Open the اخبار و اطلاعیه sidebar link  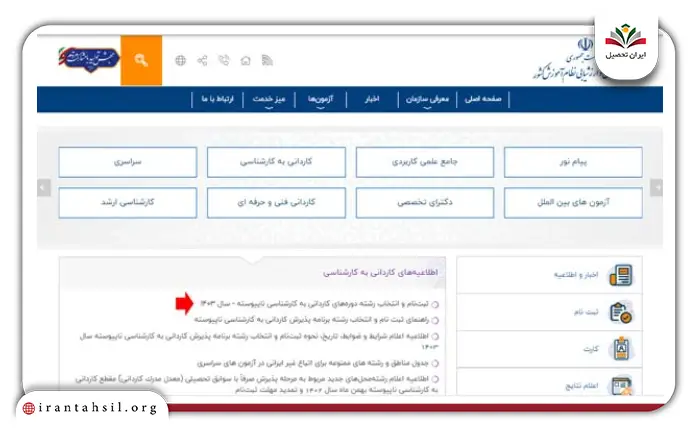coord(576,275)
